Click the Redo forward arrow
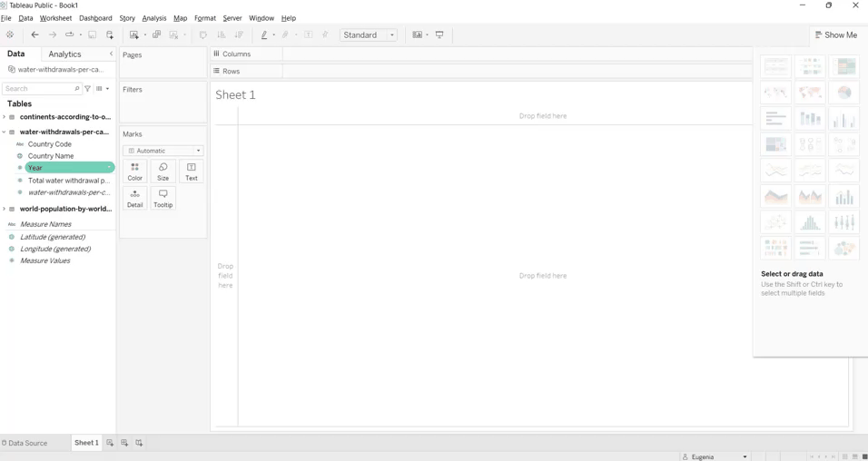 (x=53, y=34)
